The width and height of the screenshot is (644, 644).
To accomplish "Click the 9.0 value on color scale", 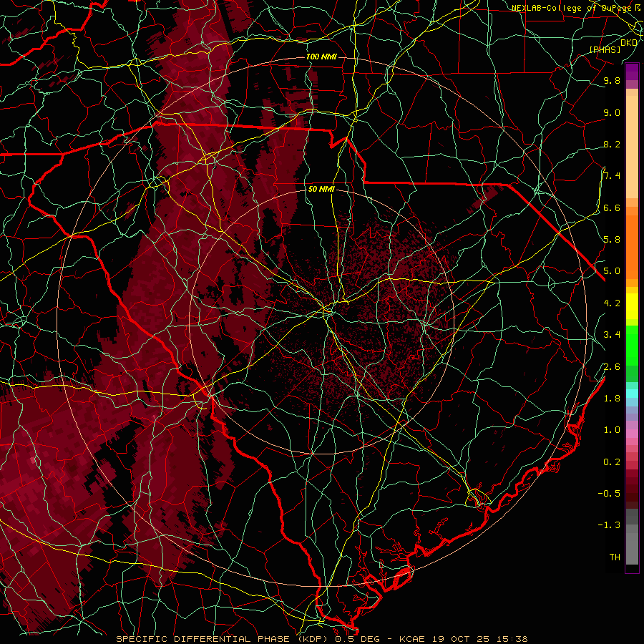I will coord(612,112).
